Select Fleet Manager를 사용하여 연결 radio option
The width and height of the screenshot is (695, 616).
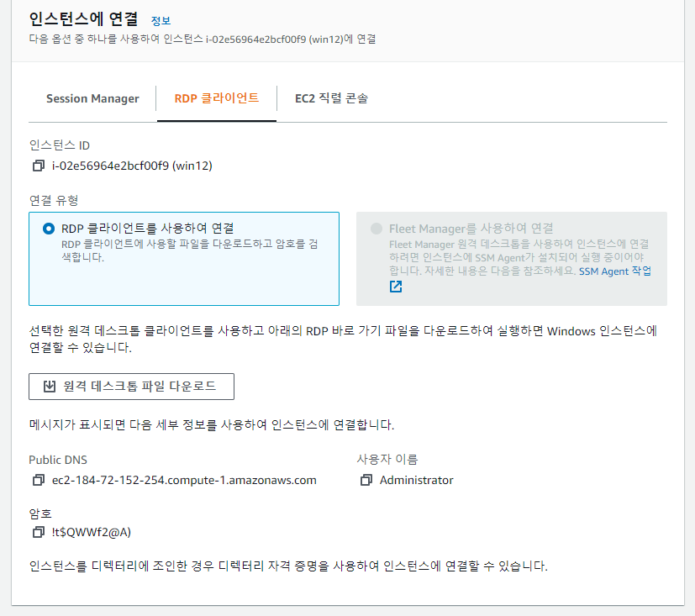pos(376,229)
